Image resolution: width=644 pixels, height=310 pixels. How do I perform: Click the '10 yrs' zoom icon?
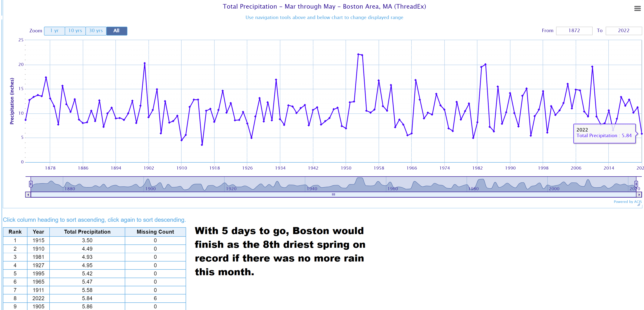coord(75,30)
